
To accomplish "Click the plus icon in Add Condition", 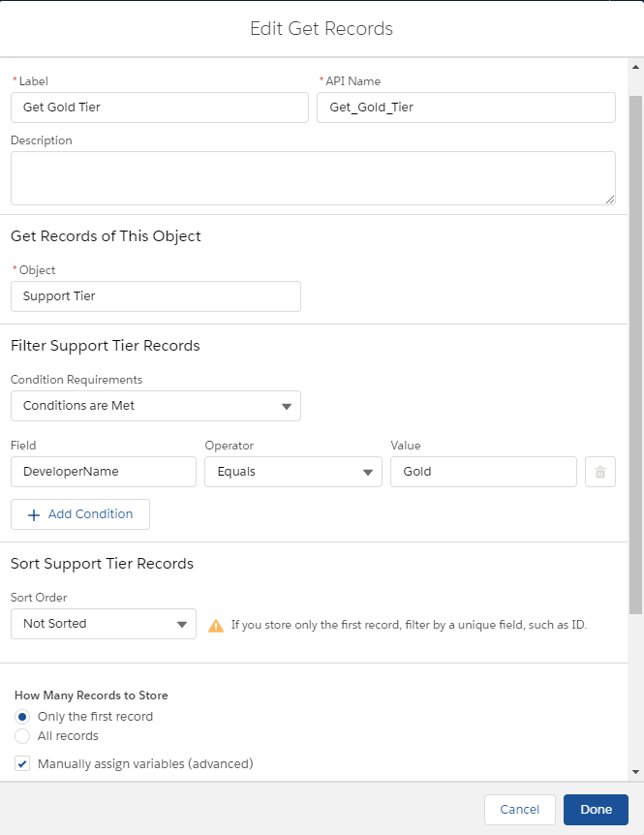I will [34, 514].
